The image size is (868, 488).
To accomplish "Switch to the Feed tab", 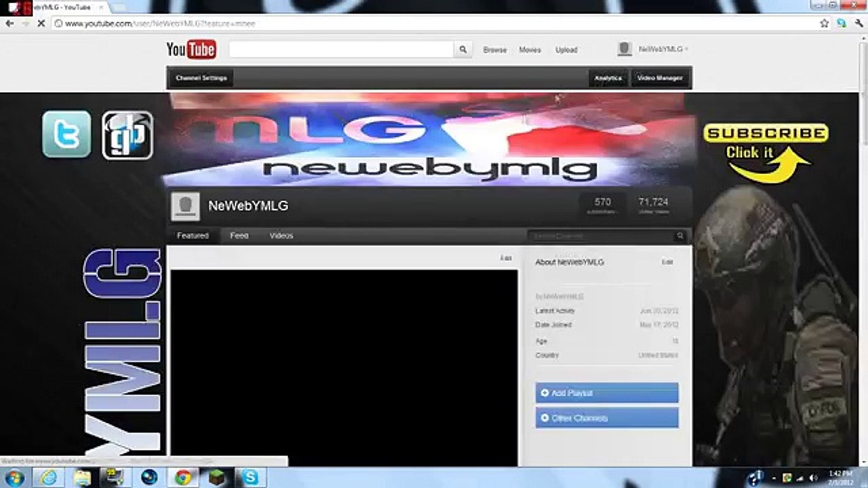I will [x=240, y=235].
